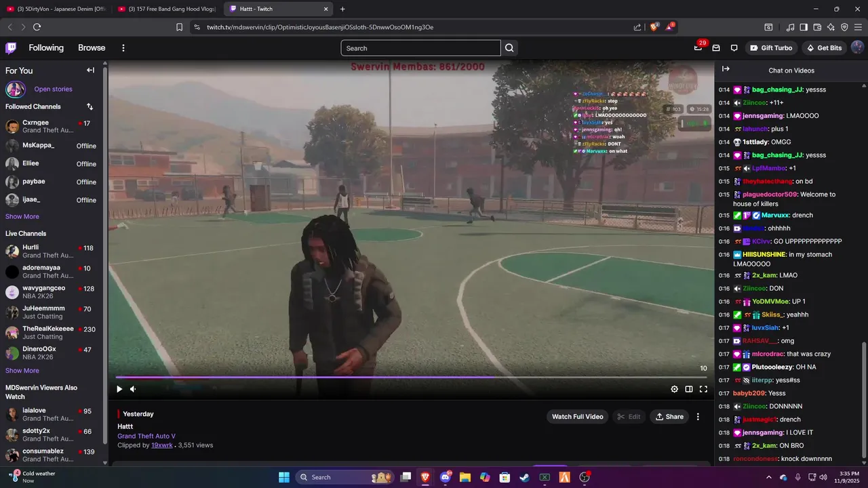Mute the clip volume

point(133,389)
